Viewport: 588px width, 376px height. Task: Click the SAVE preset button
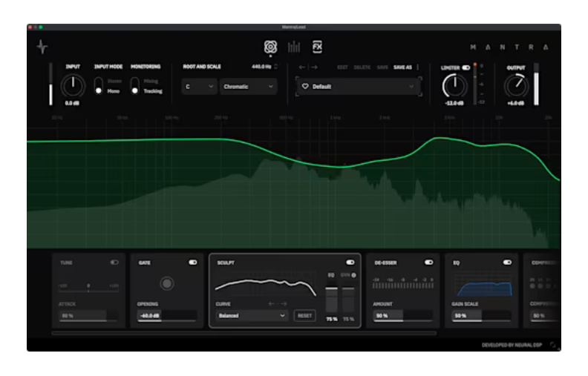pyautogui.click(x=382, y=67)
